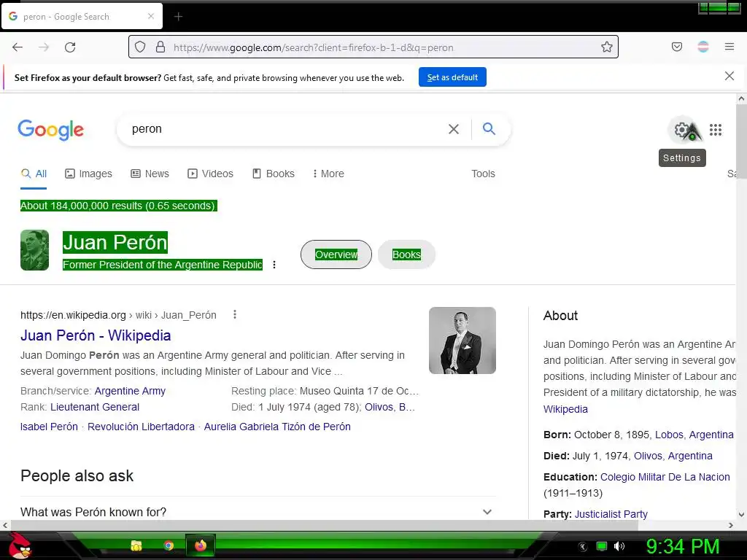The width and height of the screenshot is (747, 560).
Task: Launch file manager from taskbar
Action: pos(136,545)
